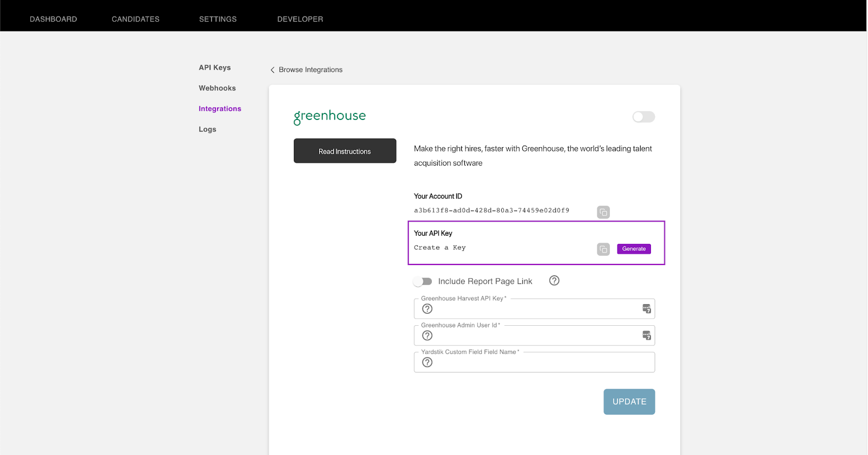Image resolution: width=868 pixels, height=455 pixels.
Task: Focus the Yardstik Custom Field Field Name input
Action: pyautogui.click(x=534, y=362)
